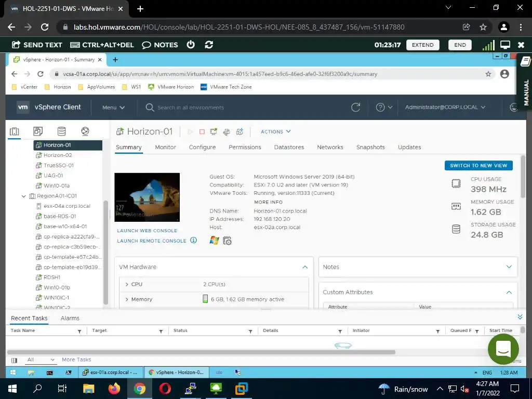Collapse the RegionA01-IC01 cluster node
The image size is (532, 399).
[x=24, y=196]
